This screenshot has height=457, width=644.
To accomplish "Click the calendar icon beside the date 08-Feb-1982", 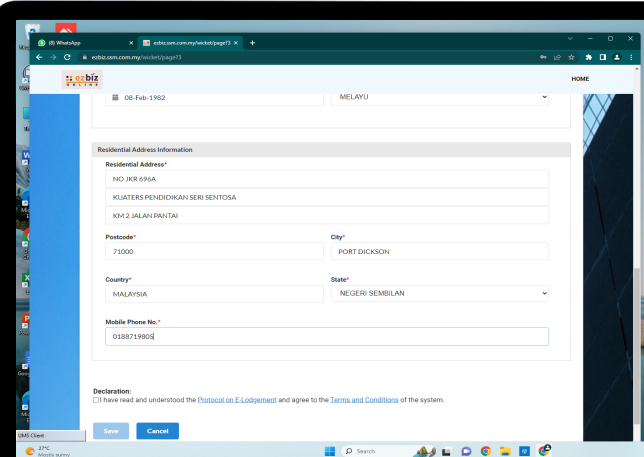I will [x=115, y=98].
